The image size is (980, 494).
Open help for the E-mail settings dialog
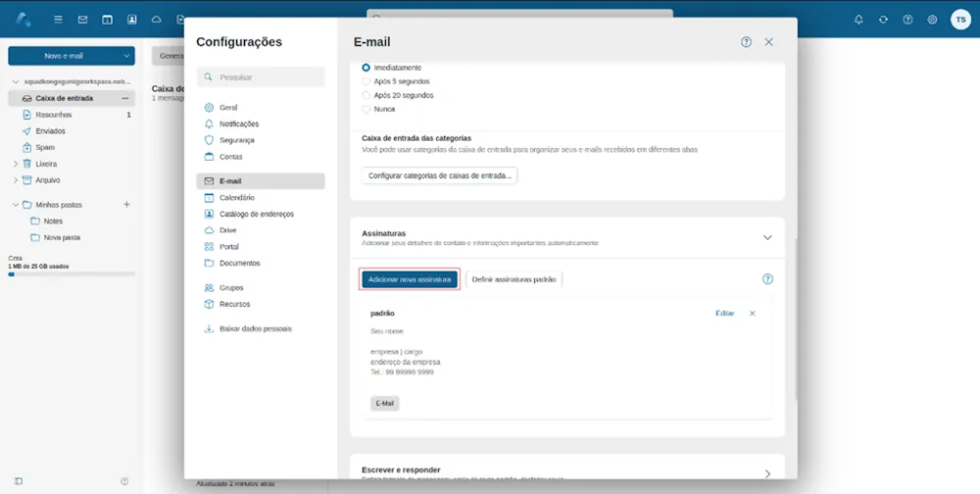[746, 42]
